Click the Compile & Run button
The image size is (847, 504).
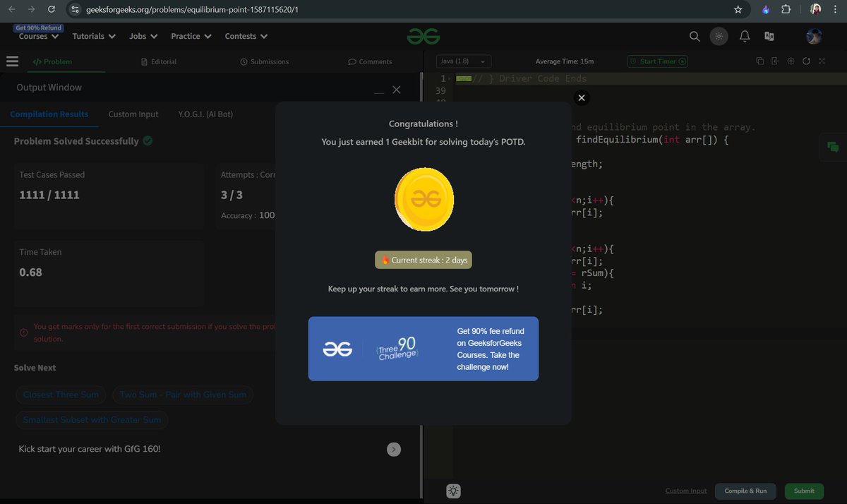(x=745, y=491)
